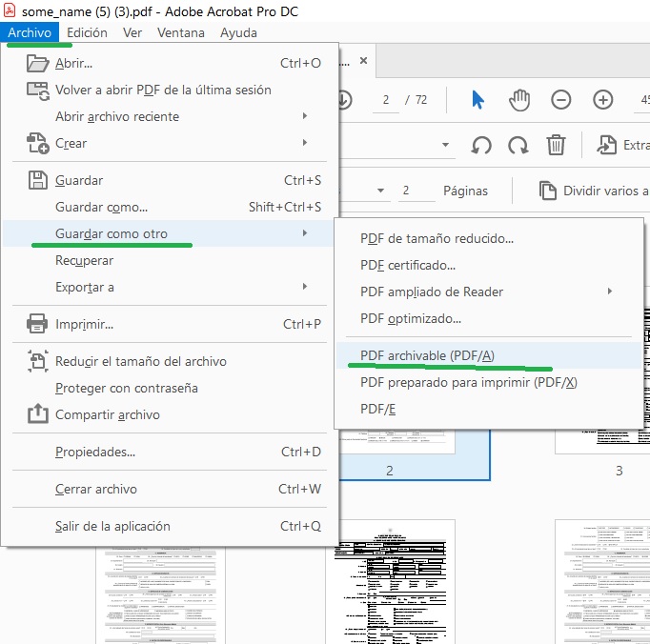The height and width of the screenshot is (644, 650).
Task: Select Exportar a
Action: pyautogui.click(x=170, y=287)
